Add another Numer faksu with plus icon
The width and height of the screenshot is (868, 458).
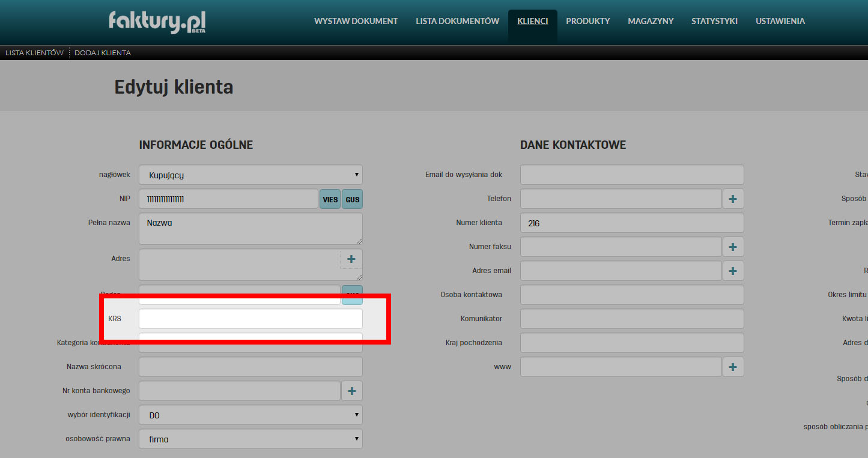(733, 247)
